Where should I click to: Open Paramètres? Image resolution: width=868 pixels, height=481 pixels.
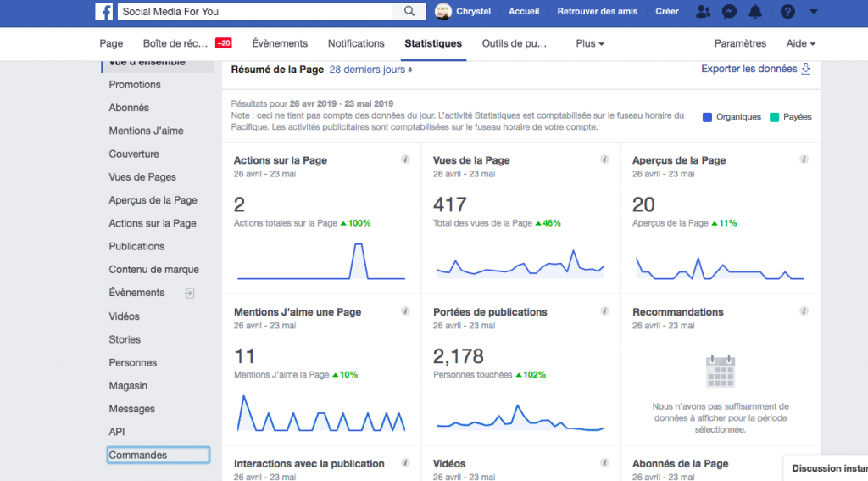click(740, 43)
